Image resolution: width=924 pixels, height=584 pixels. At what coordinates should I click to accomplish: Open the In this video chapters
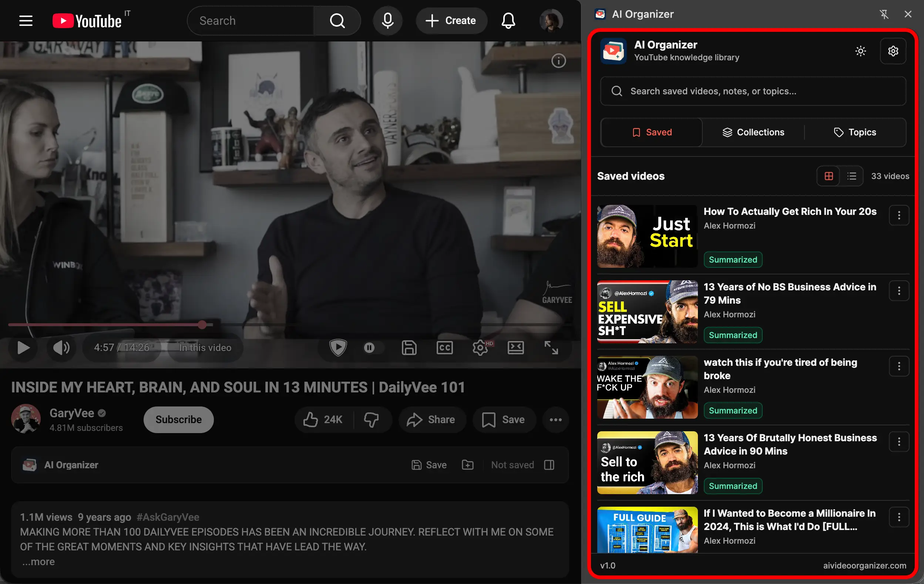pos(205,347)
